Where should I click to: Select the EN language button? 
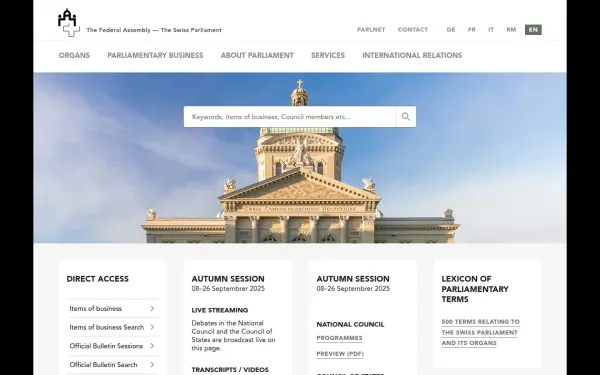(533, 30)
